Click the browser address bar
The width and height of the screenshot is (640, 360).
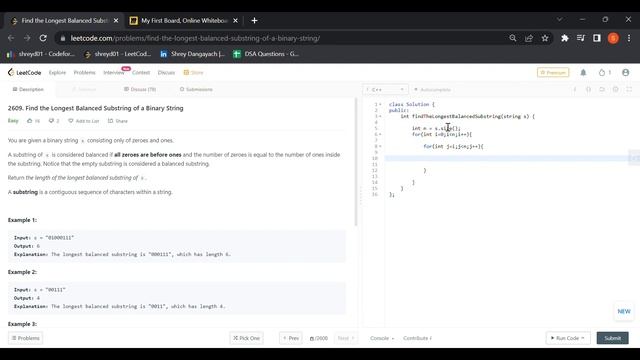pyautogui.click(x=282, y=38)
